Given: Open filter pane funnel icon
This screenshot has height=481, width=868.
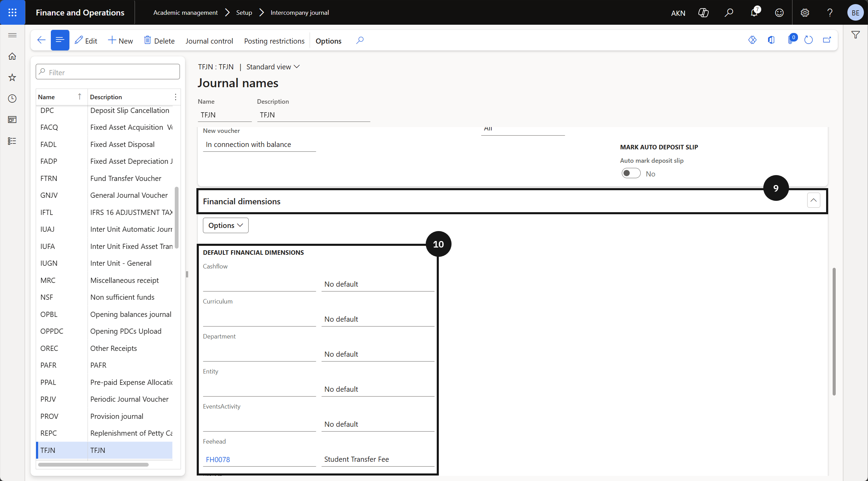Looking at the screenshot, I should [855, 35].
